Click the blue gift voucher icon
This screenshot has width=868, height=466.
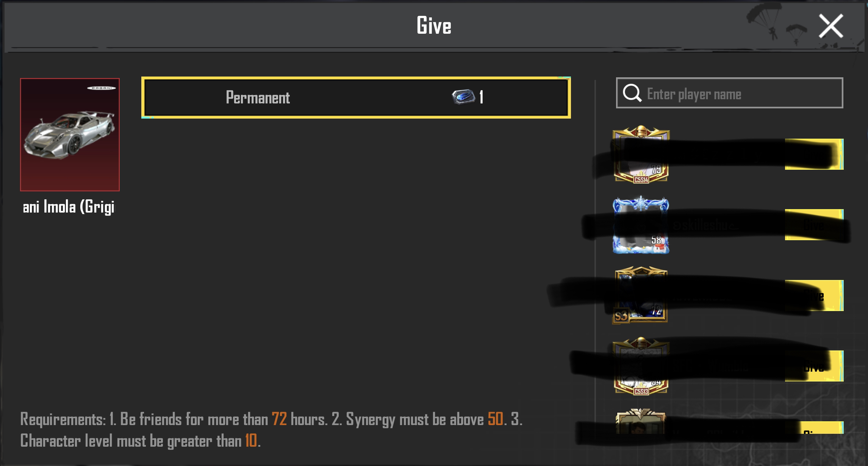click(x=463, y=97)
